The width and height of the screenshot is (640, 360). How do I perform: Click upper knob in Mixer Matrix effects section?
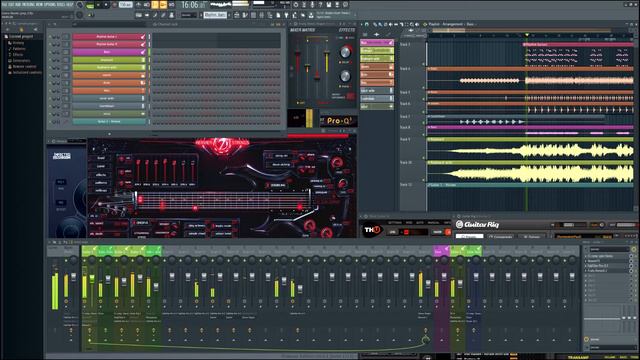[x=345, y=52]
